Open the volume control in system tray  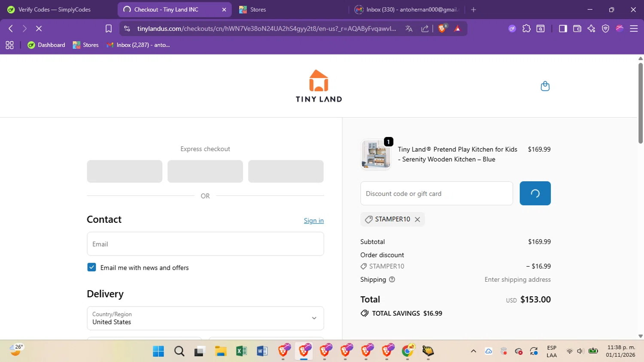(x=580, y=351)
